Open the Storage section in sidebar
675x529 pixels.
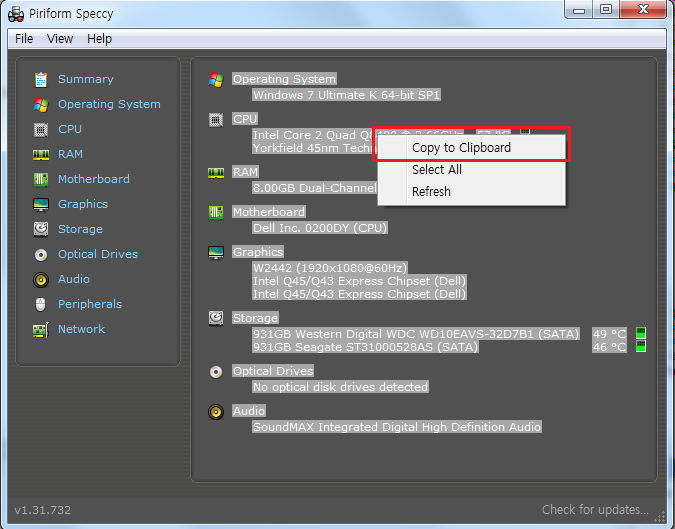pos(80,229)
